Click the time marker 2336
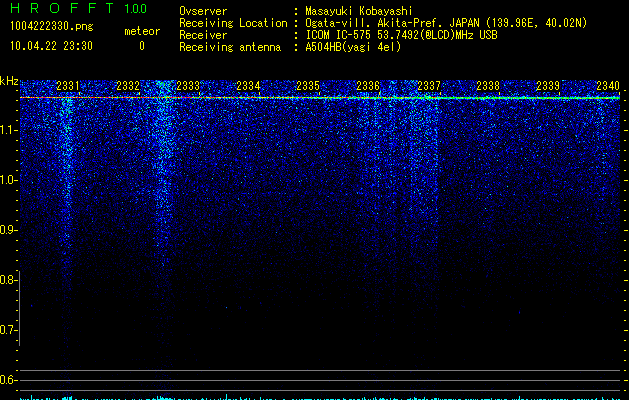 368,86
